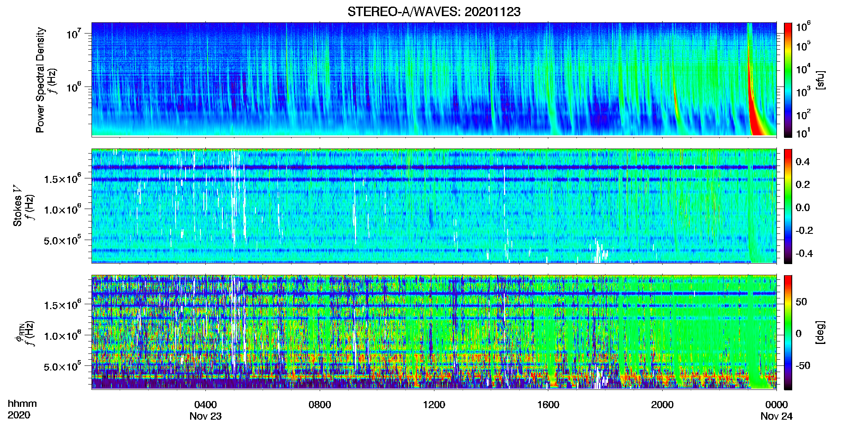
Task: Click the Stokes V axis label
Action: point(17,206)
